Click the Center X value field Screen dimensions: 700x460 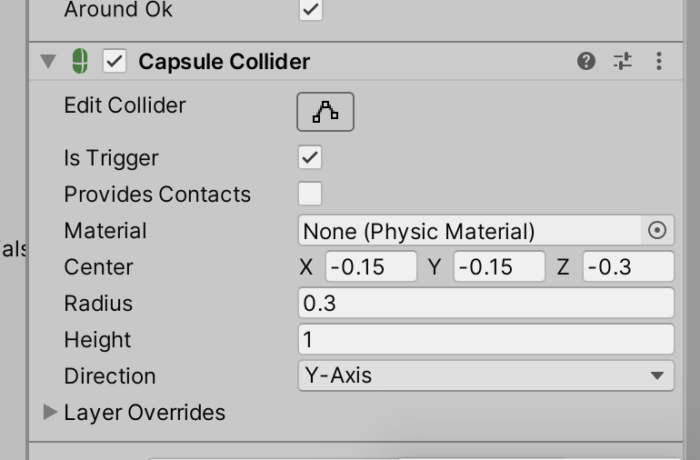tap(370, 267)
